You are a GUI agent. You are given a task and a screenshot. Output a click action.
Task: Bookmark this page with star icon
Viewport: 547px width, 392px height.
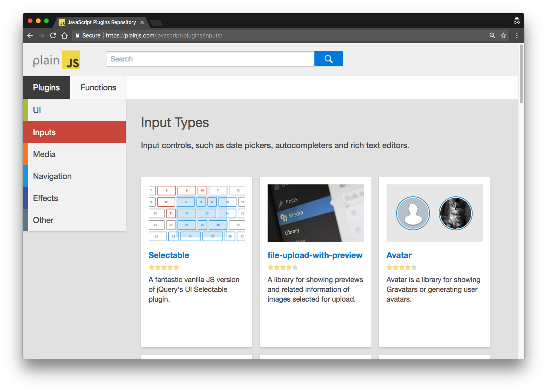point(503,35)
